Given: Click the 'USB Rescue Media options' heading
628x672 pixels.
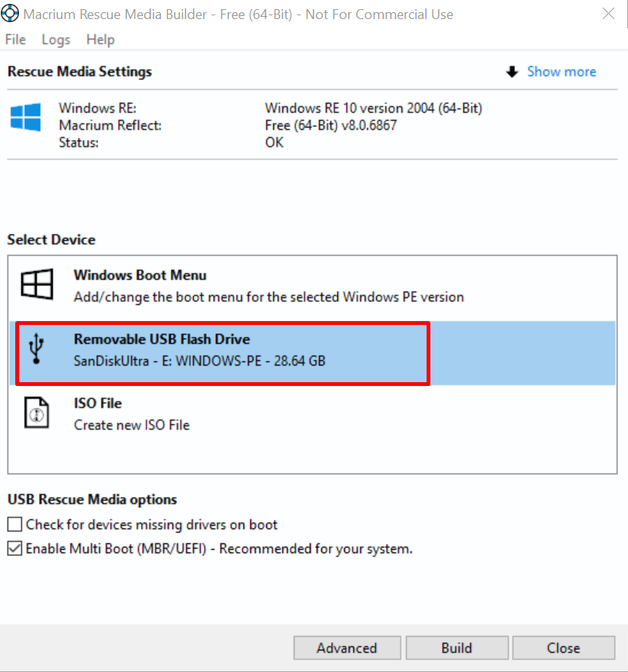Looking at the screenshot, I should (92, 500).
